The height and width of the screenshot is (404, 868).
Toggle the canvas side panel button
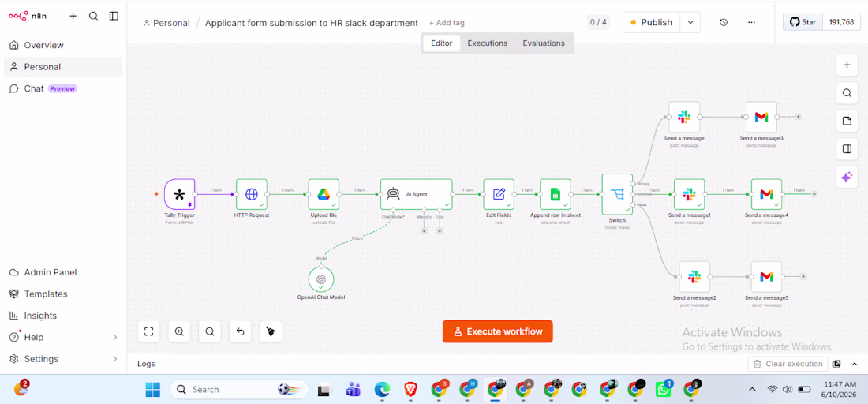pyautogui.click(x=847, y=149)
